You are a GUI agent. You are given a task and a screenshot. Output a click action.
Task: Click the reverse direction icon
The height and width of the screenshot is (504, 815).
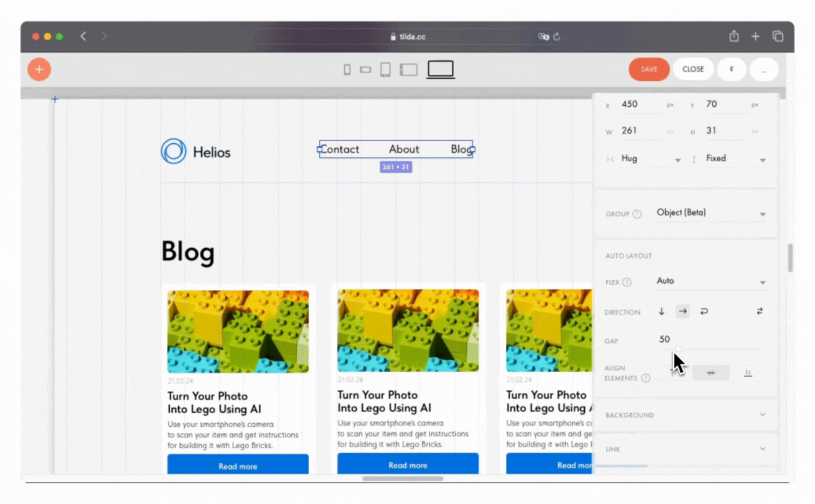[760, 311]
